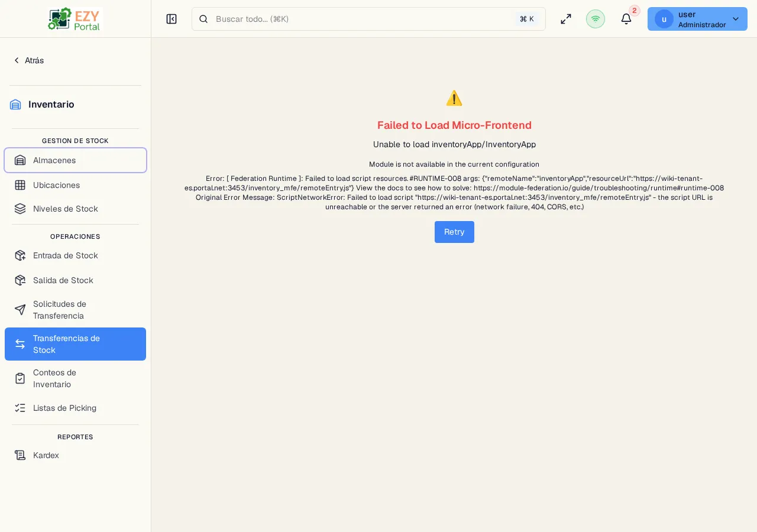Viewport: 757px width, 532px height.
Task: Click the Entrada de Stock box icon
Action: 20,255
